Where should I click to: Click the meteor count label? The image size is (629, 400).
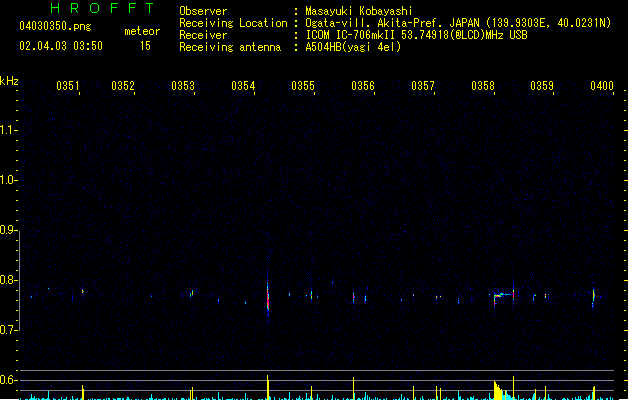(142, 31)
